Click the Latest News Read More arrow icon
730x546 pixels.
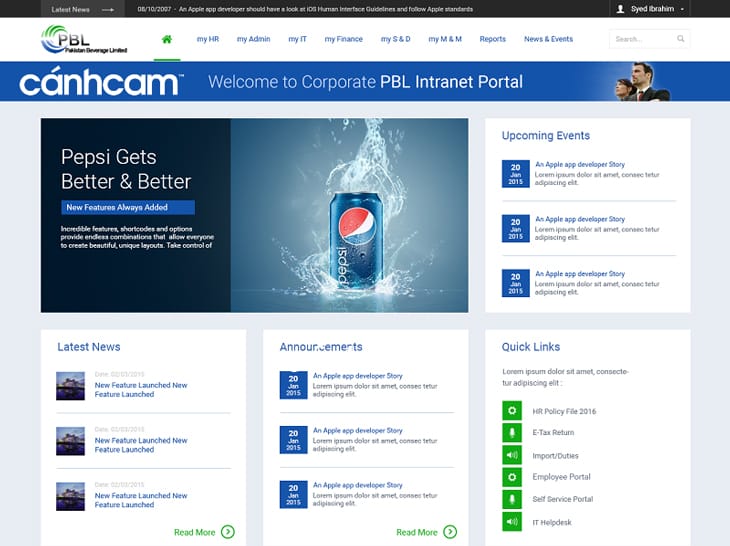(228, 532)
